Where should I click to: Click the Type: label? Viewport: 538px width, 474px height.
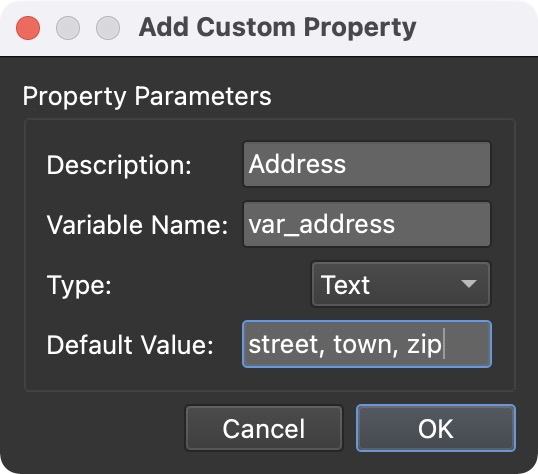[79, 285]
